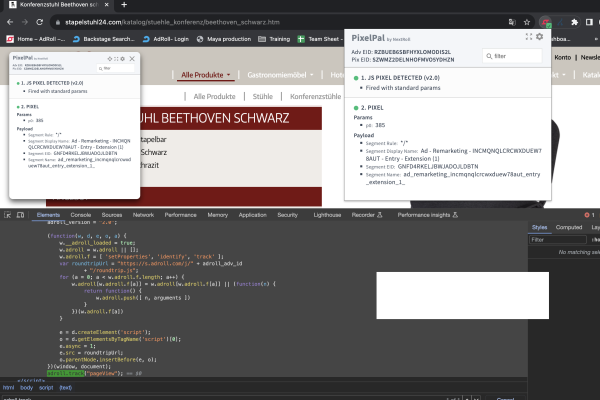Click PixelPal expand fullscreen icon

click(528, 36)
